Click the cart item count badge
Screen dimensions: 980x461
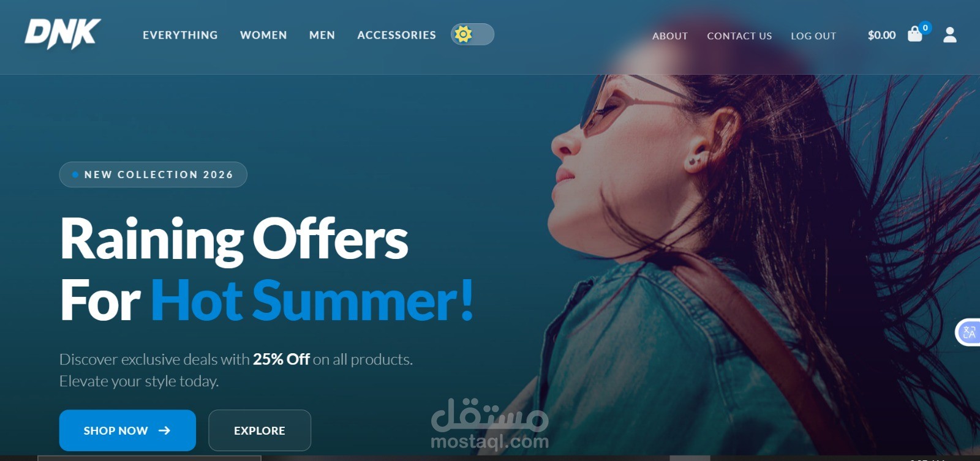point(925,28)
